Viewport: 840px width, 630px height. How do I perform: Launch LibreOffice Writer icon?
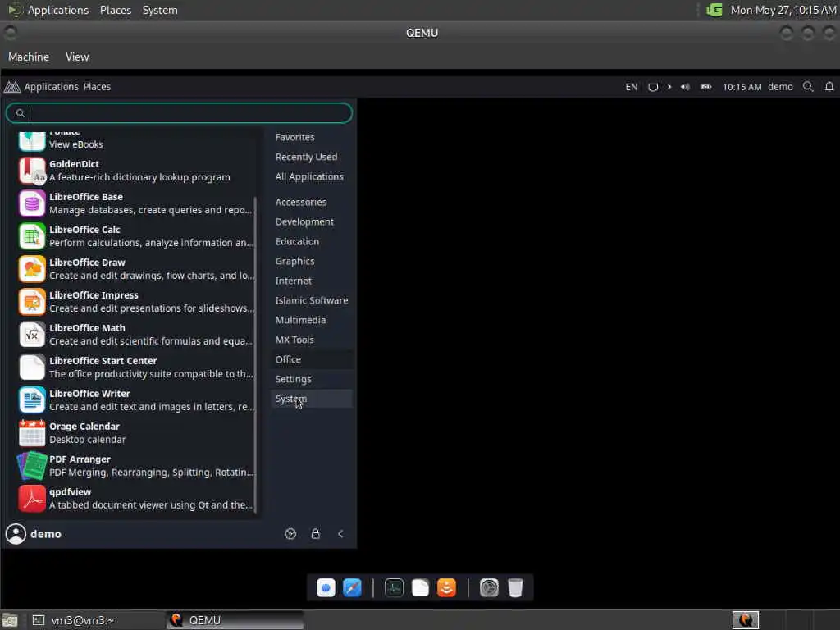point(32,400)
